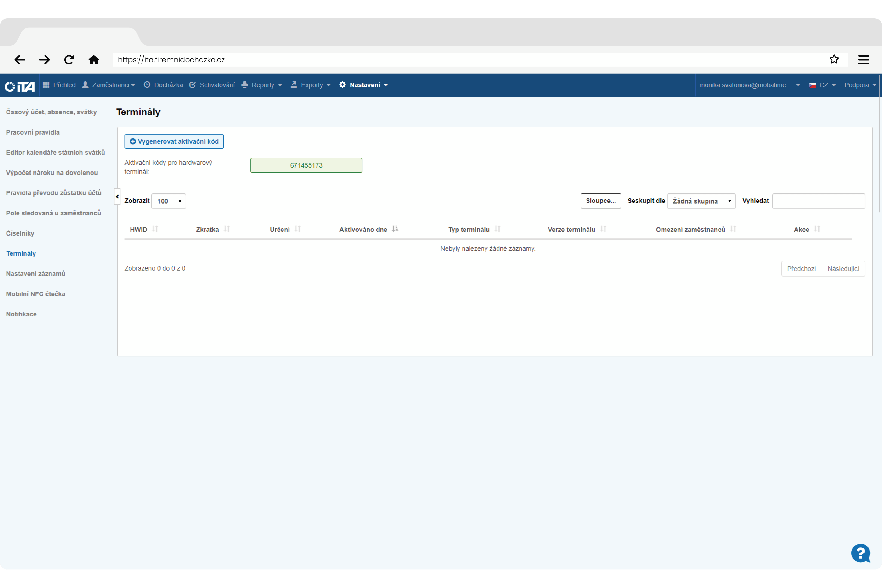The width and height of the screenshot is (882, 588).
Task: Click the browser reload icon
Action: (x=69, y=60)
